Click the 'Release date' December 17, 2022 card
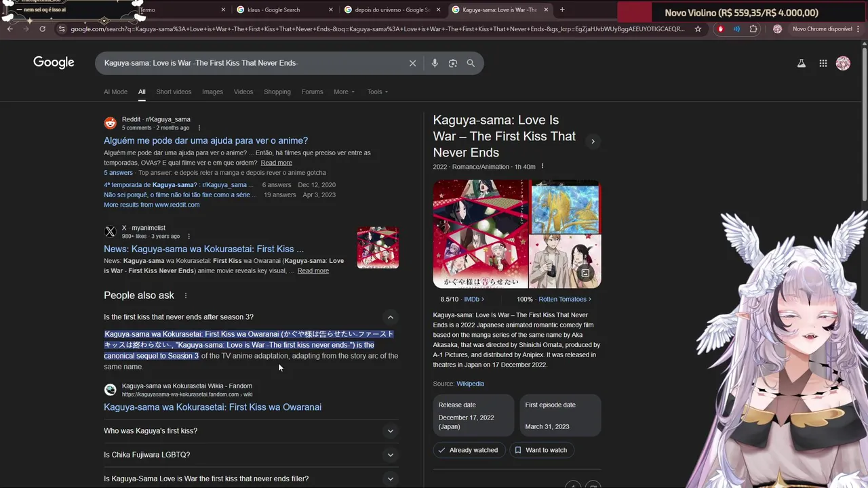868x488 pixels. (473, 415)
